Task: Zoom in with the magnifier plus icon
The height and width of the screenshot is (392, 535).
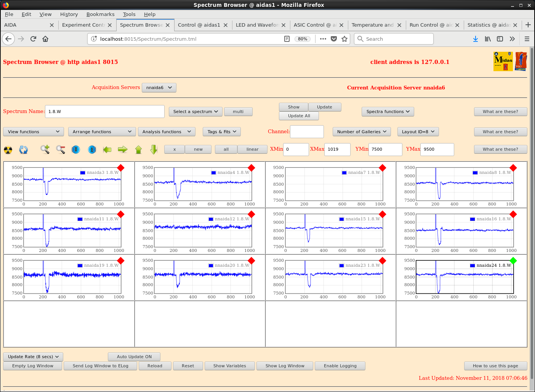Action: point(45,150)
